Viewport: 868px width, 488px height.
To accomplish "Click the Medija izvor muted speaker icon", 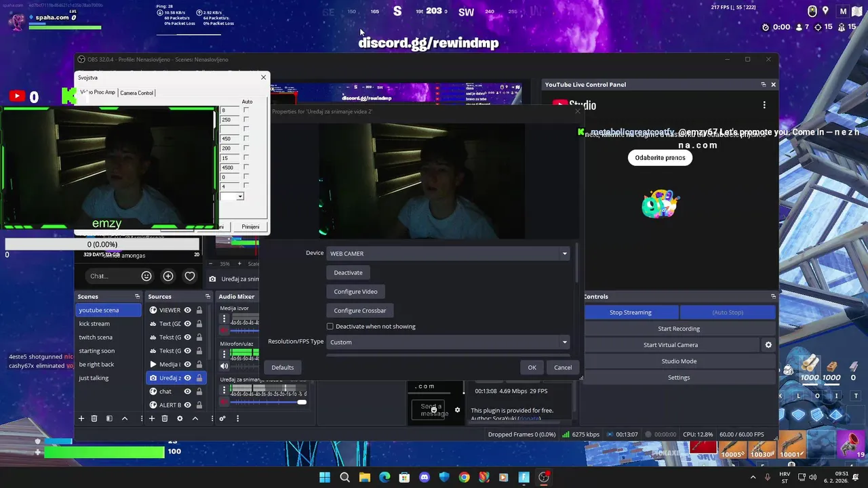I will click(x=224, y=331).
